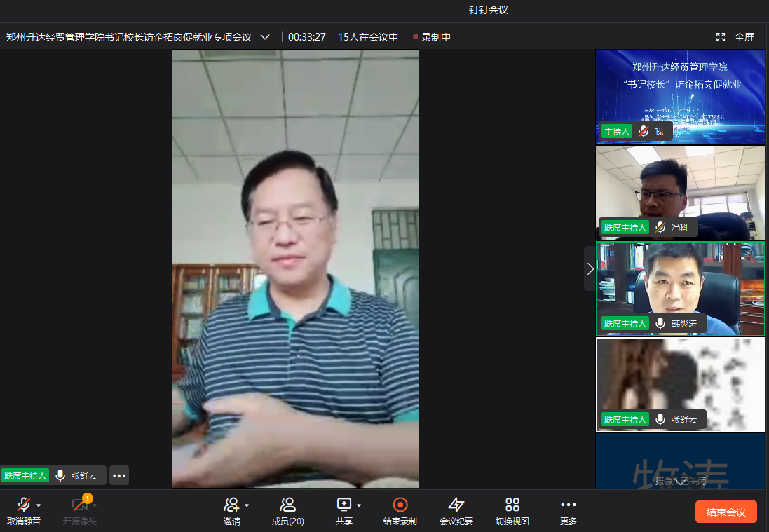
Task: Click the 结束会议 end meeting button
Action: (726, 512)
